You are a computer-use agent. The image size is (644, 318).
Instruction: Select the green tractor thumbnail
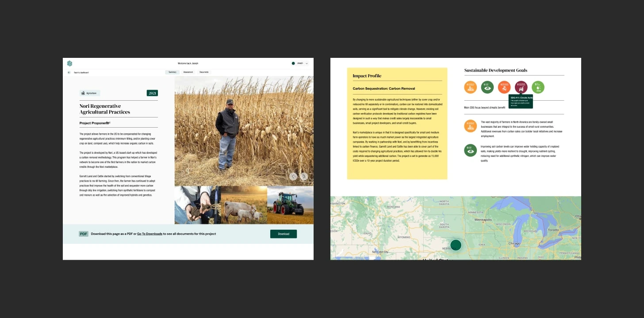point(290,205)
